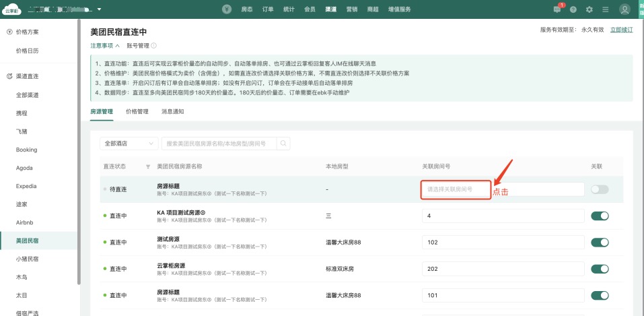Click the 直连状态 column filter icon

[148, 166]
